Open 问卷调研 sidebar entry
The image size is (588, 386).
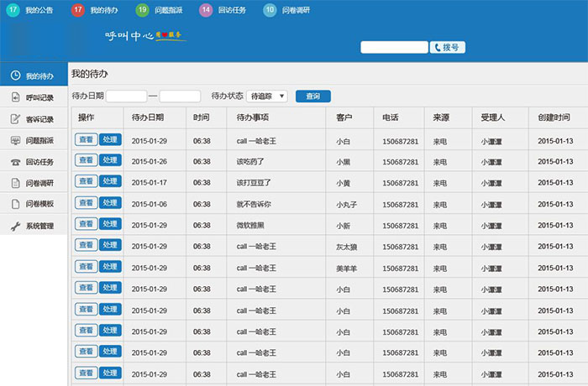[x=34, y=183]
